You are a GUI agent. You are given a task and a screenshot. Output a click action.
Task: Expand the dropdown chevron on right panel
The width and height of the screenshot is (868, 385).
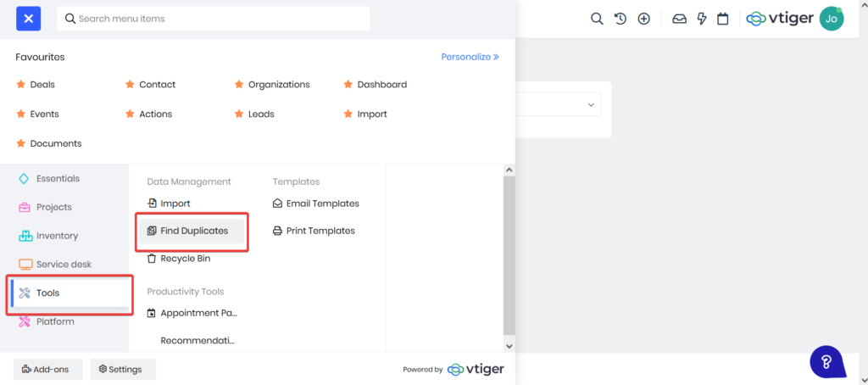click(x=591, y=104)
